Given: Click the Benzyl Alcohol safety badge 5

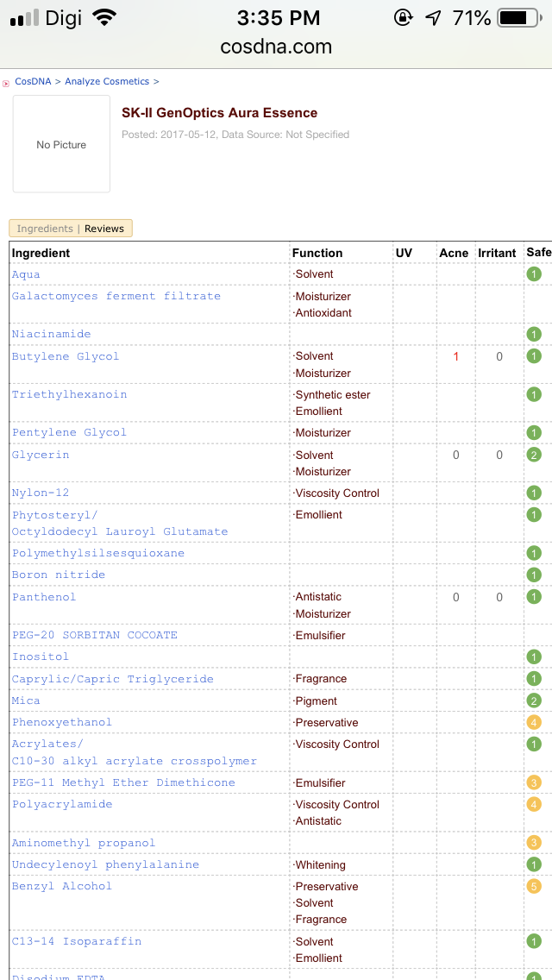Looking at the screenshot, I should 534,886.
